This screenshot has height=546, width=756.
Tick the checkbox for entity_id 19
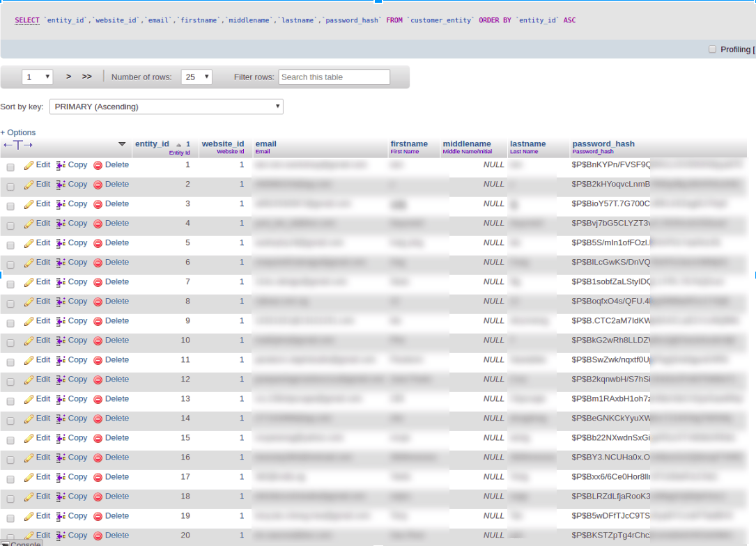[x=10, y=519]
